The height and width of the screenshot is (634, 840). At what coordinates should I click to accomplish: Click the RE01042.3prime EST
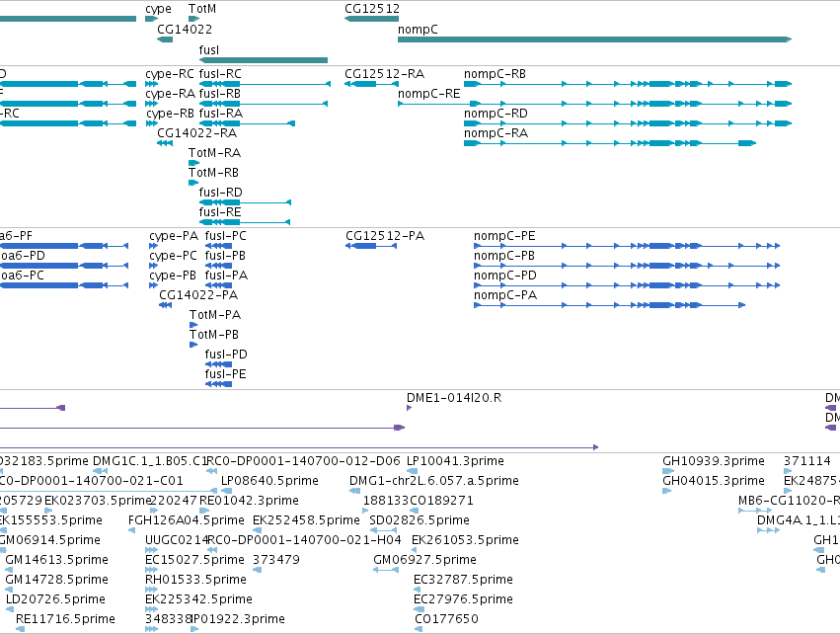(203, 511)
